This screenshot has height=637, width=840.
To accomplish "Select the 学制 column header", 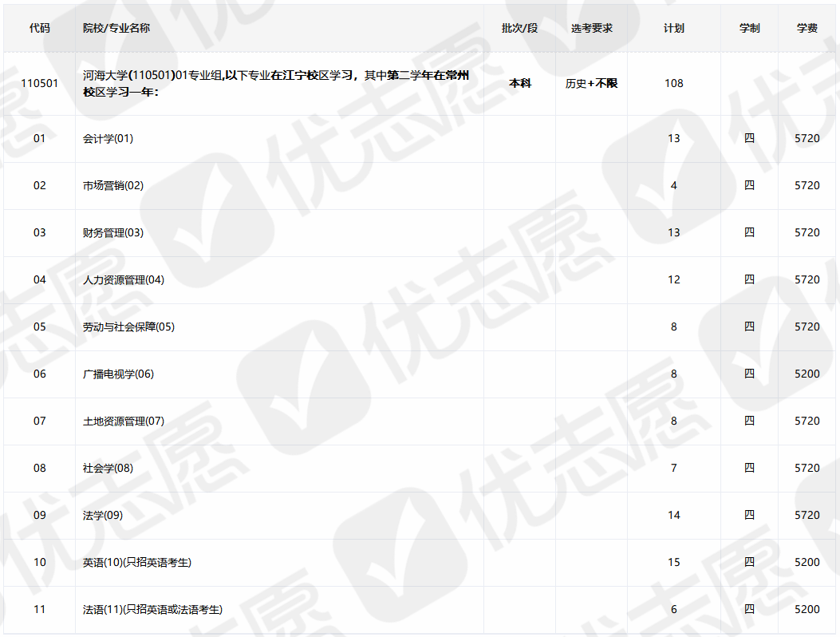I will (x=749, y=28).
